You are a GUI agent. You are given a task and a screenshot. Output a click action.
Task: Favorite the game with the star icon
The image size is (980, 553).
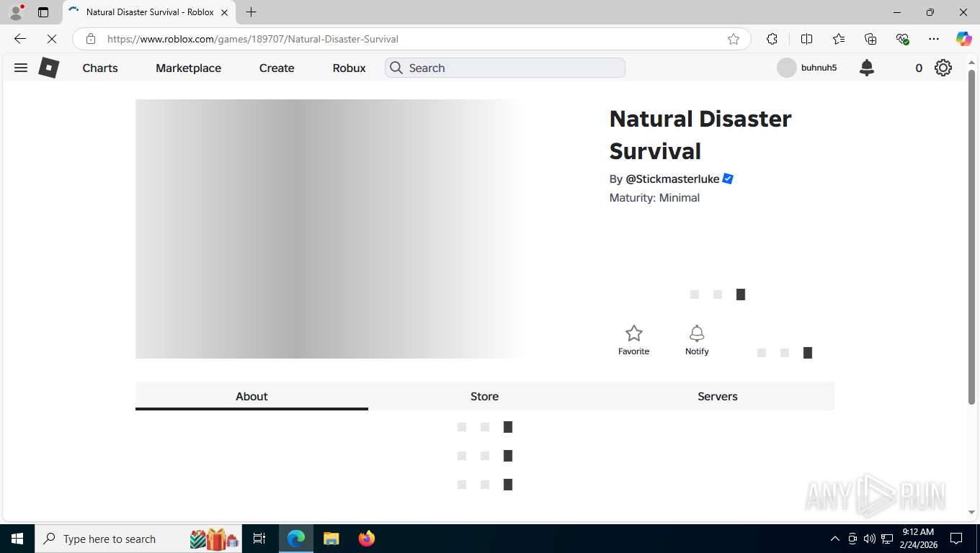(x=633, y=340)
